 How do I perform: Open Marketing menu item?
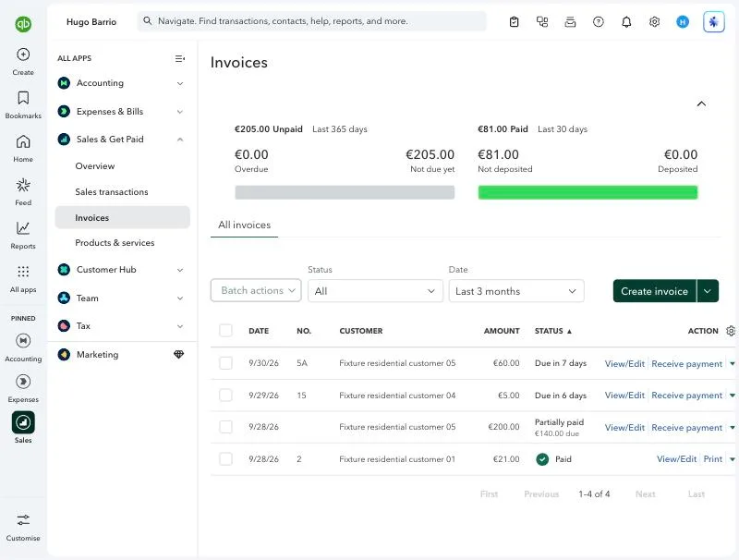98,355
